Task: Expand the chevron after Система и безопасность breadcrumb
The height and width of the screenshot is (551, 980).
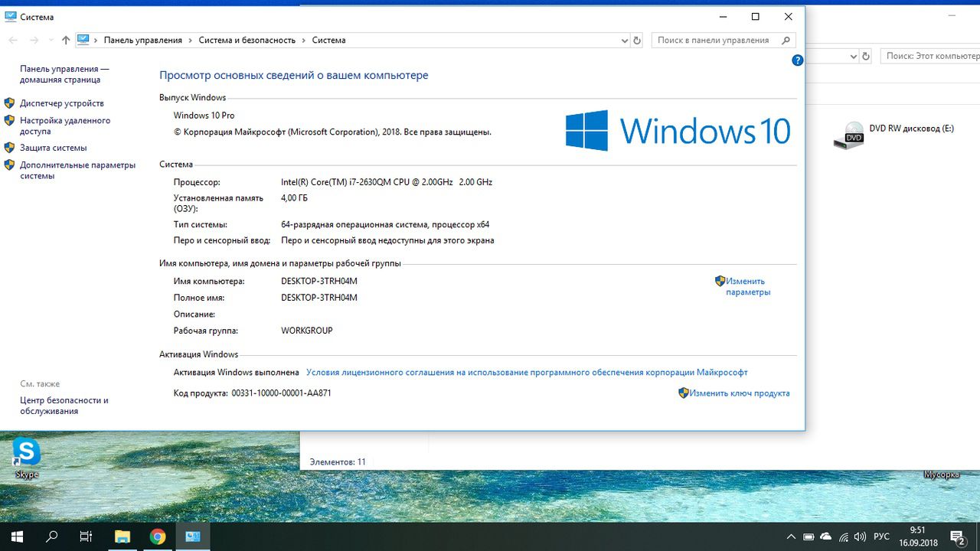Action: pos(304,40)
